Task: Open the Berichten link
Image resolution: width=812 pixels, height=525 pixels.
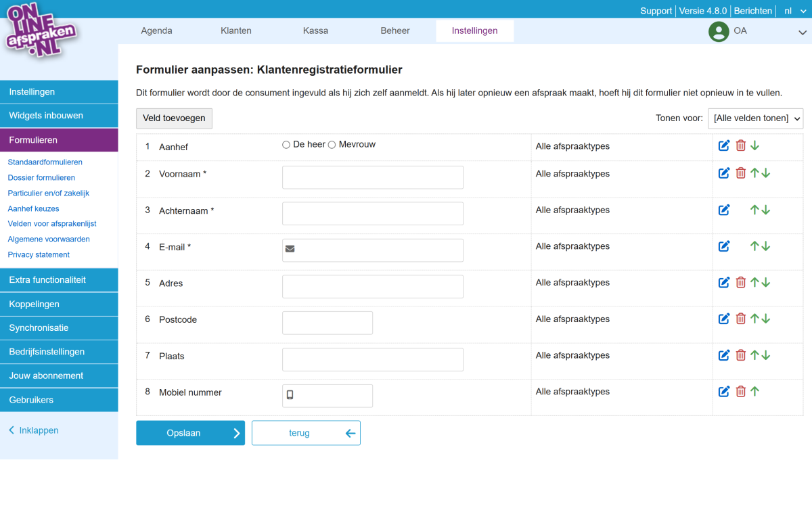Action: click(x=753, y=11)
